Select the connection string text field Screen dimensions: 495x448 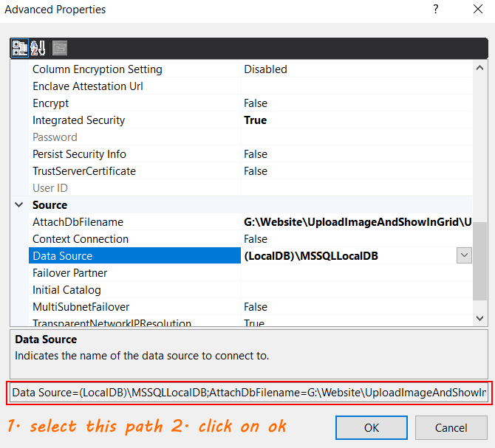pyautogui.click(x=248, y=393)
